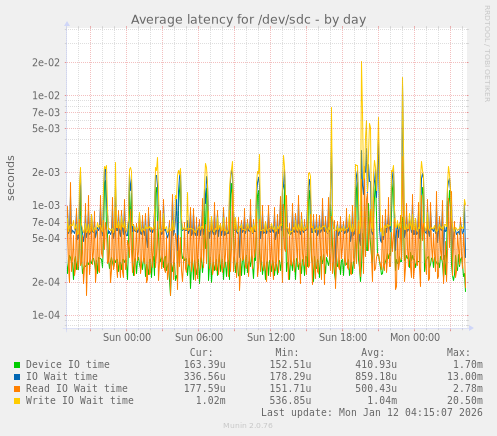
Task: Click the orange Read IO Wait swatch
Action: [x=17, y=389]
